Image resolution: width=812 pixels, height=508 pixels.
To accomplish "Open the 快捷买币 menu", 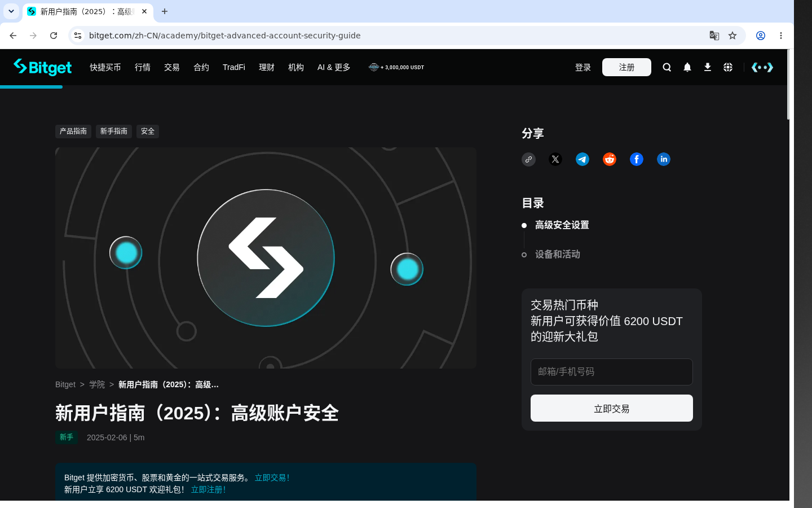I will click(105, 67).
